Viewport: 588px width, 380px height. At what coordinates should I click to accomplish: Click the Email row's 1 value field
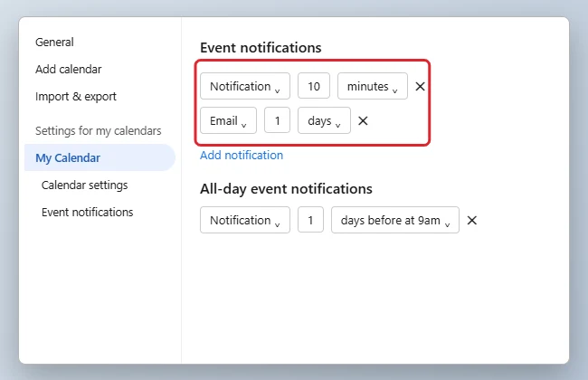tap(277, 121)
